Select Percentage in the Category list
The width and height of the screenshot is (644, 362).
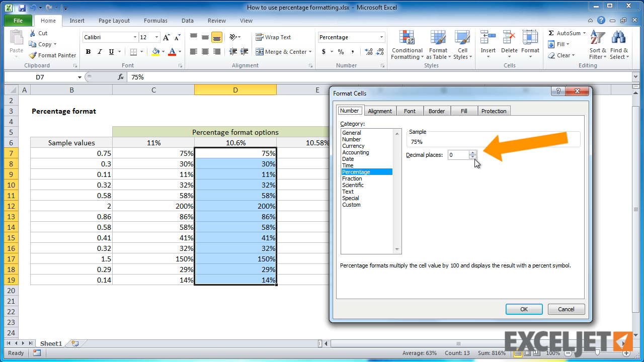click(357, 171)
